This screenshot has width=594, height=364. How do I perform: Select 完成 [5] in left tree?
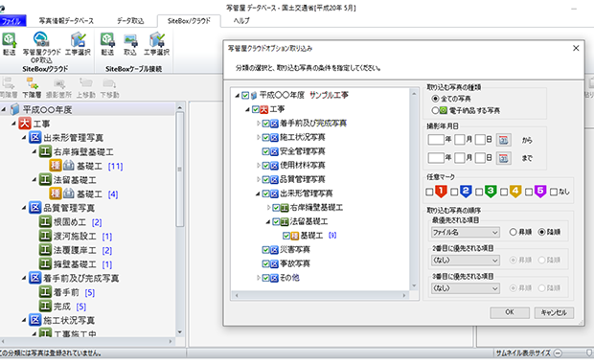pyautogui.click(x=70, y=307)
